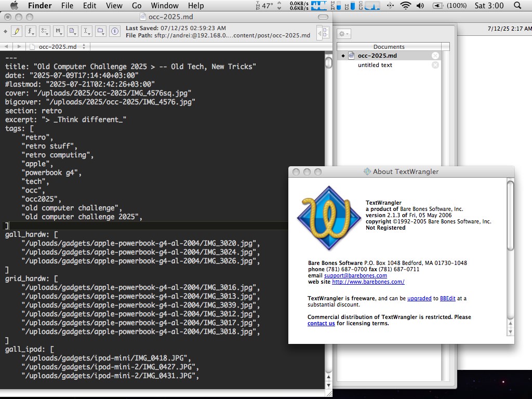Click About window scrollbar down arrow

(510, 331)
